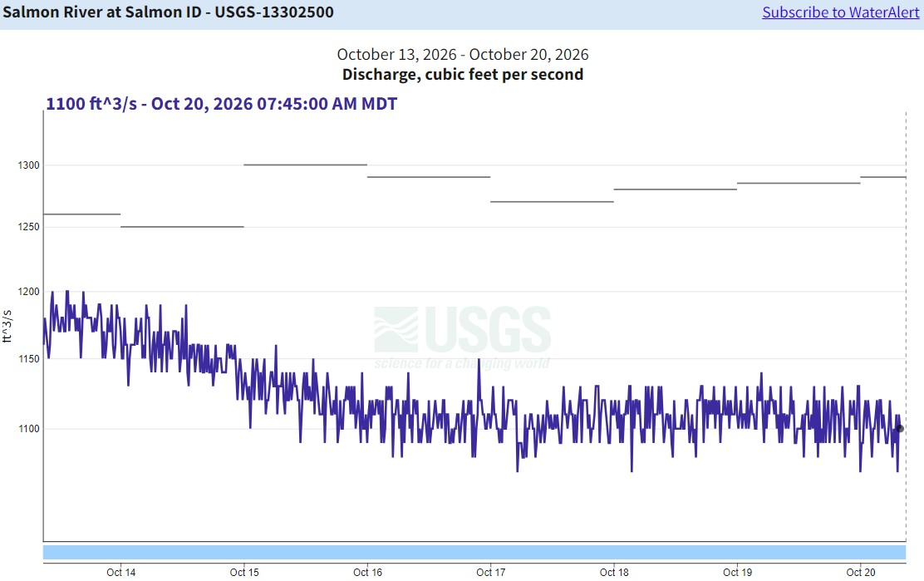This screenshot has width=924, height=581.
Task: Click the Oct 15 x-axis date label
Action: coord(244,572)
